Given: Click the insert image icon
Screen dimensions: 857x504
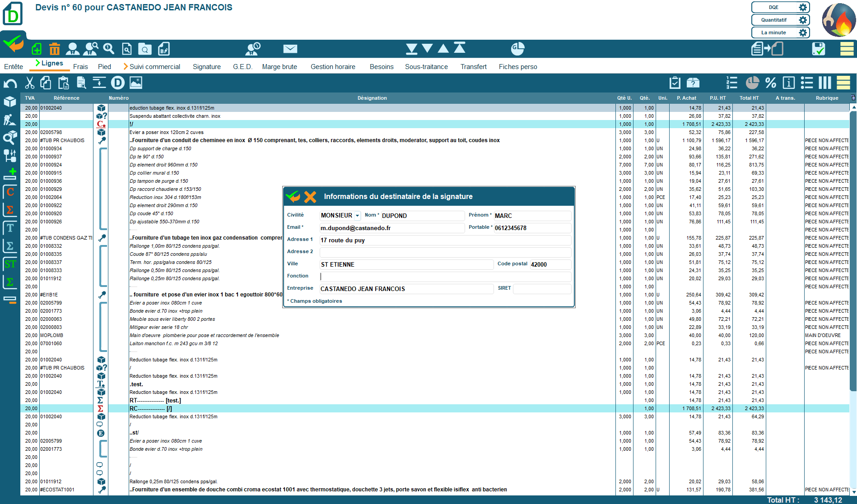Looking at the screenshot, I should [x=136, y=83].
